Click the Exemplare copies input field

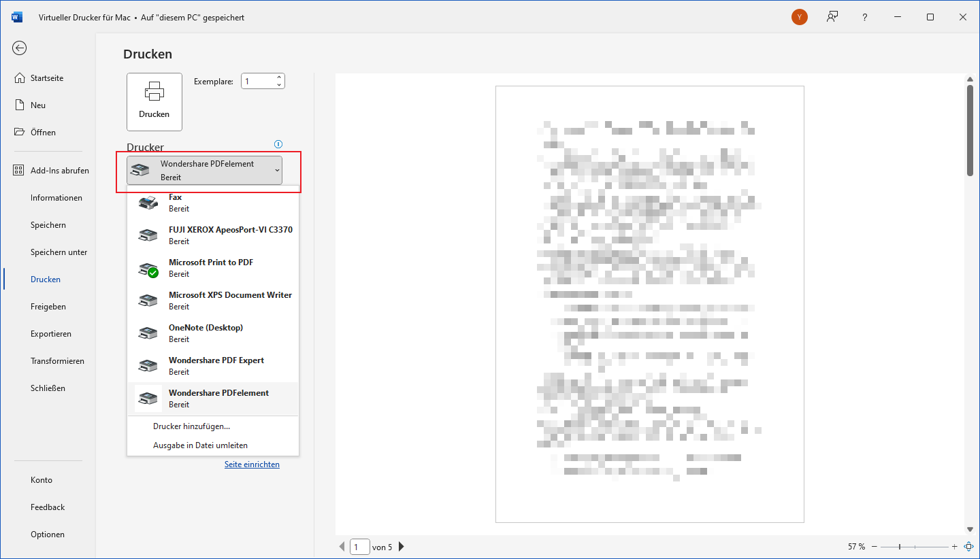(258, 81)
